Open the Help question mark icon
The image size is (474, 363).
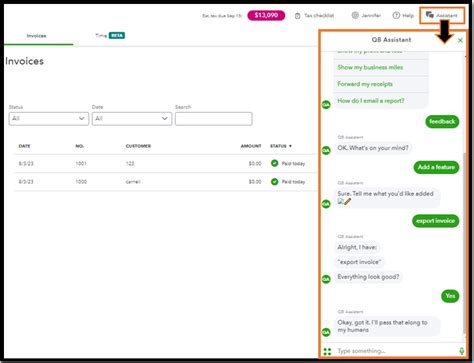click(x=396, y=15)
